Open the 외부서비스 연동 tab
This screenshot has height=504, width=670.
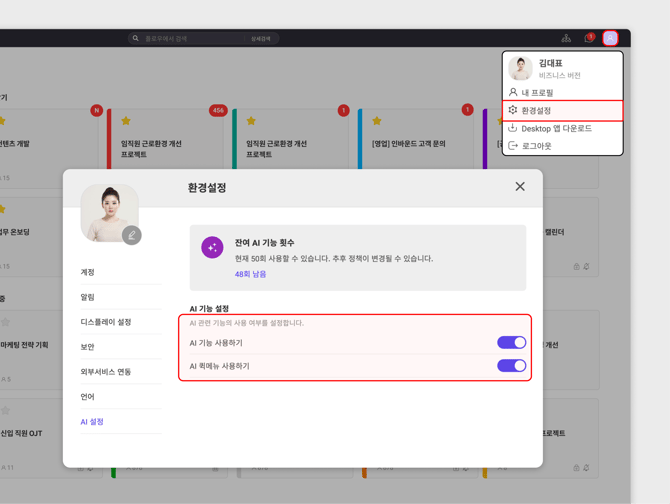[x=121, y=372]
